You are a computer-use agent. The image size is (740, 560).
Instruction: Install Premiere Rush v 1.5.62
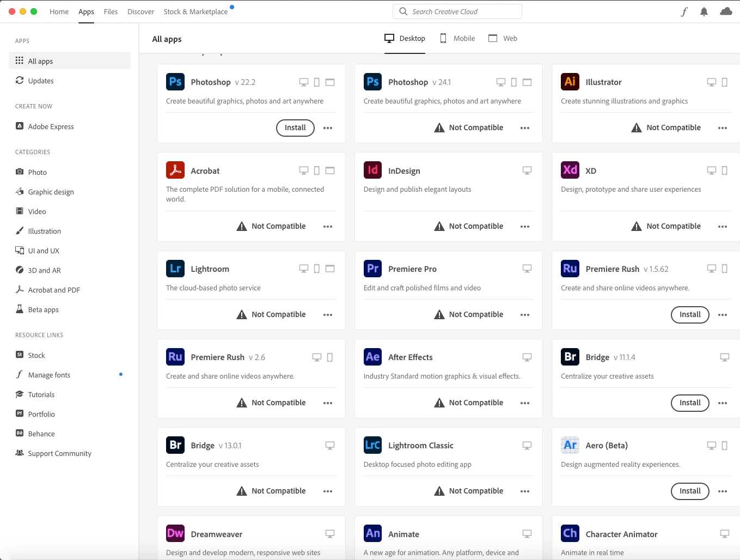tap(690, 314)
